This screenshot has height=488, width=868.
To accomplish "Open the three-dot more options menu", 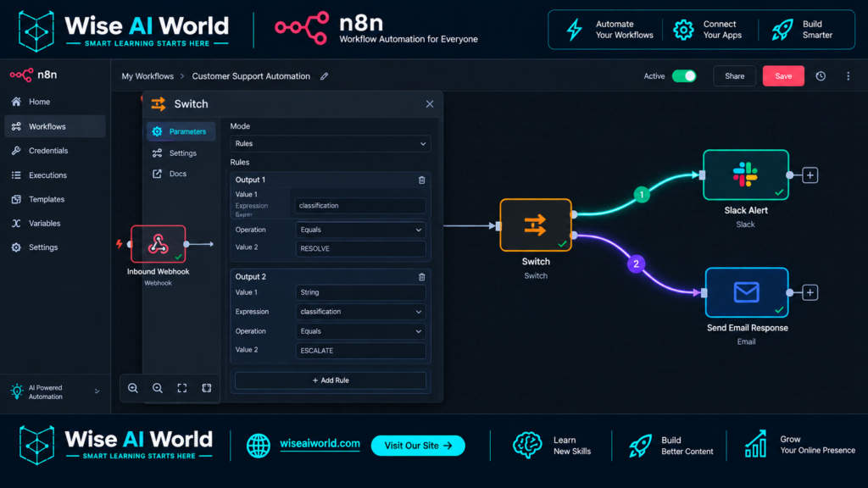I will click(848, 75).
